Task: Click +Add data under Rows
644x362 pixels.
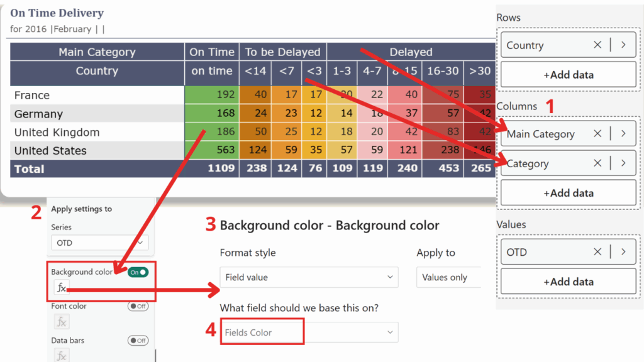Action: (x=568, y=75)
